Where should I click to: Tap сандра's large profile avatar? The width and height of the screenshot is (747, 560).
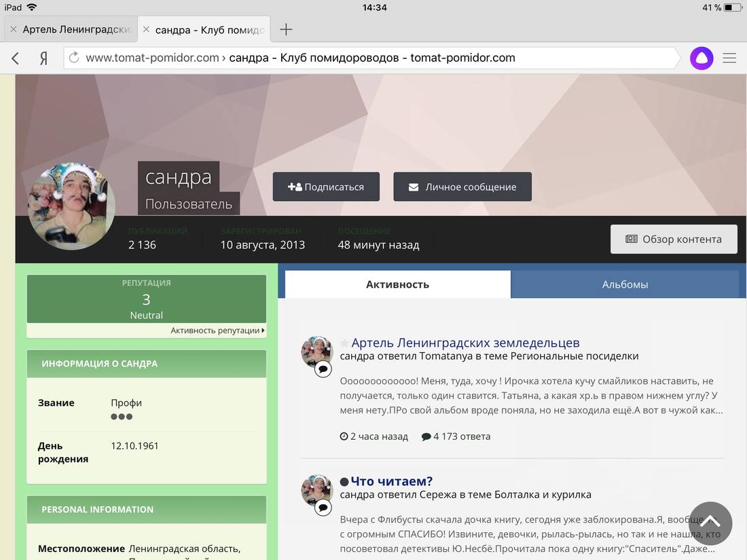click(71, 207)
